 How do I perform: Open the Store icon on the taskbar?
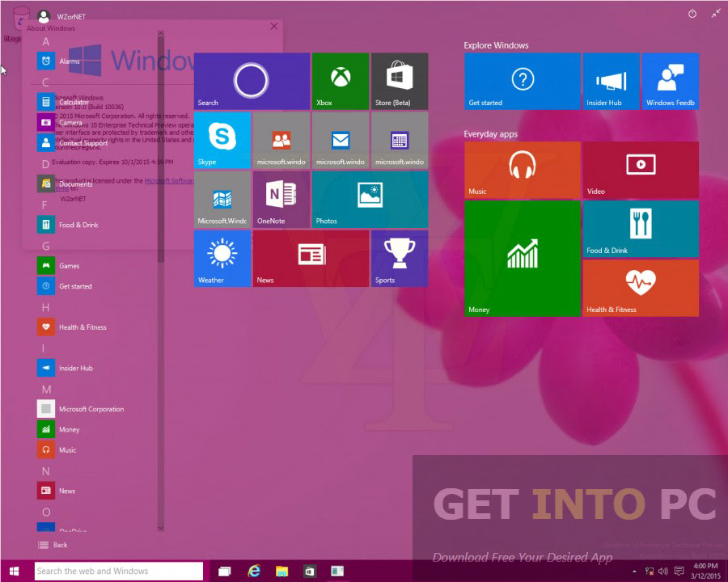[309, 571]
